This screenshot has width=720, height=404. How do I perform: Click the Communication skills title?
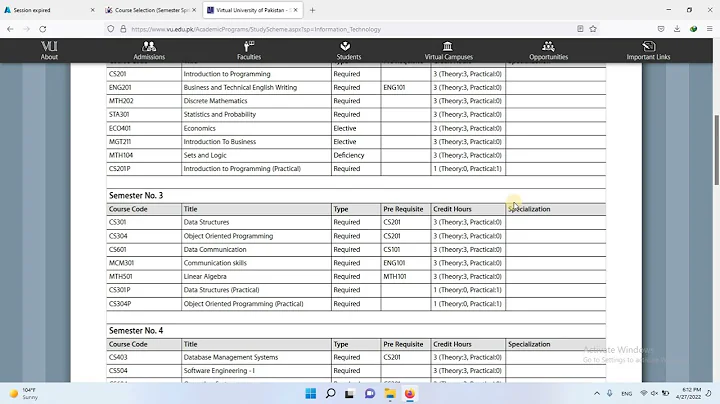point(215,263)
